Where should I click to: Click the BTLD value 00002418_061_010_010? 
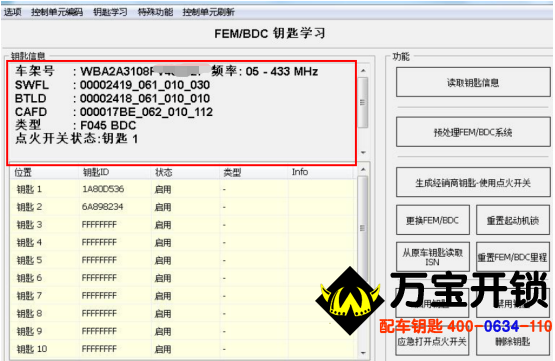(x=145, y=98)
